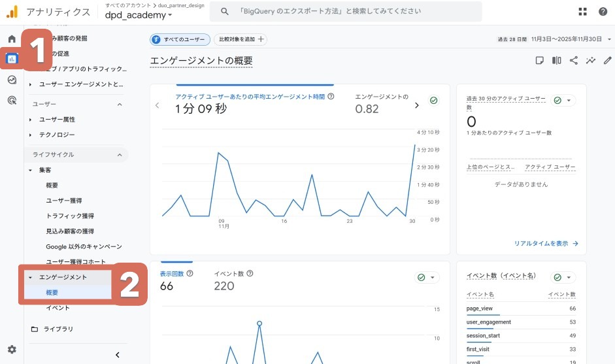
Task: Click the help question mark icon
Action: pyautogui.click(x=603, y=12)
